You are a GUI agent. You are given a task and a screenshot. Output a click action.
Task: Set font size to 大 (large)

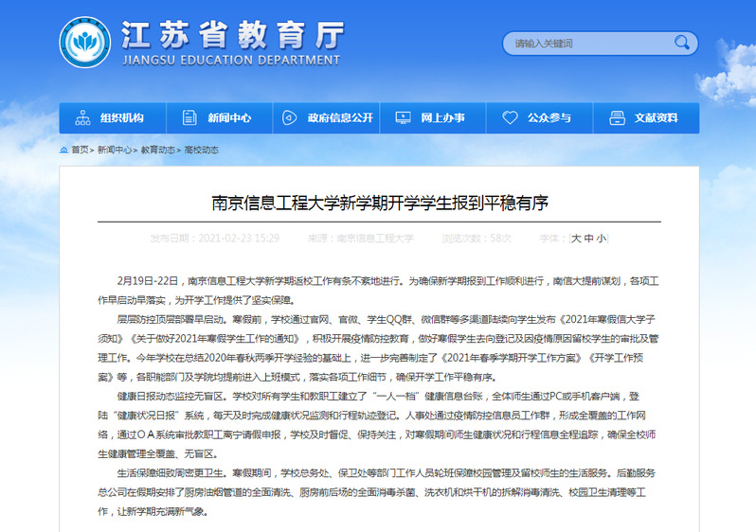click(x=576, y=239)
